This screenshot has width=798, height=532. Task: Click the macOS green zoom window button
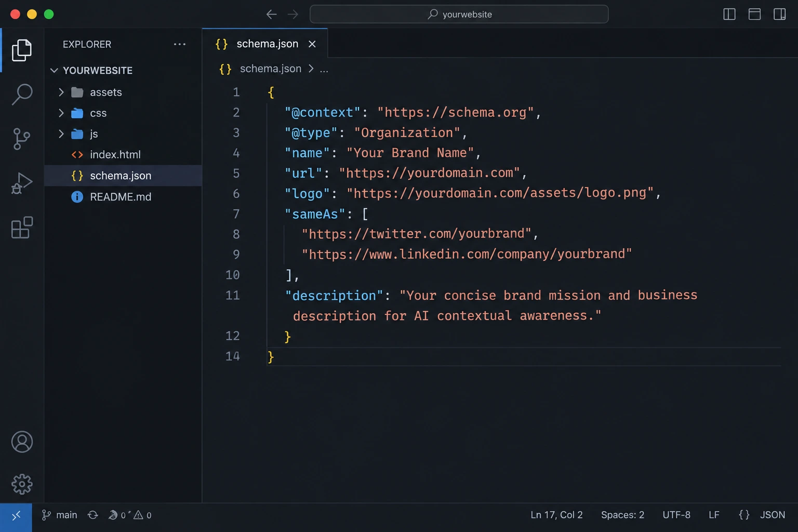coord(49,14)
